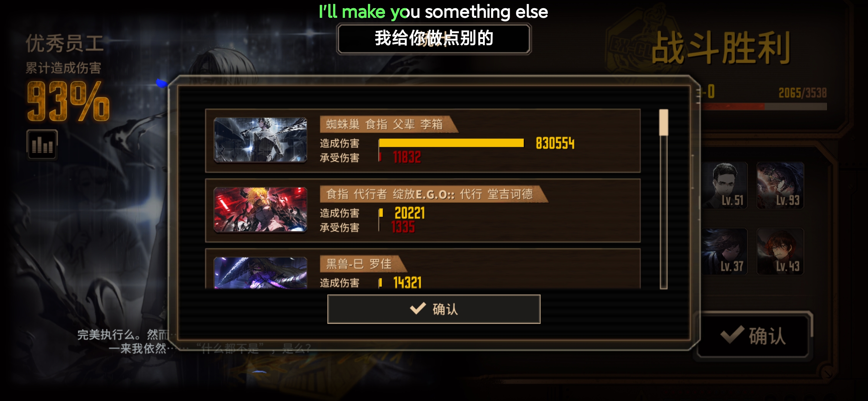Select the 黑兽-巳 罗佳 portrait thumbnail
868x401 pixels.
(260, 273)
